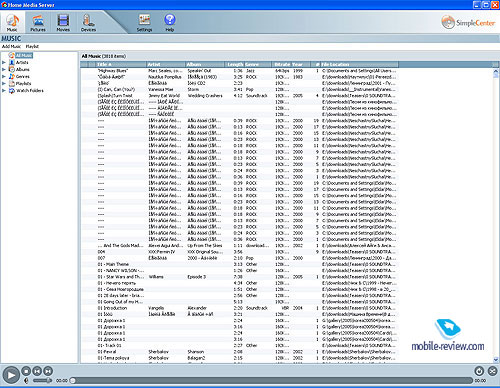Viewport: 500px width, 388px height.
Task: Click the Williams artist cell
Action: tap(156, 277)
